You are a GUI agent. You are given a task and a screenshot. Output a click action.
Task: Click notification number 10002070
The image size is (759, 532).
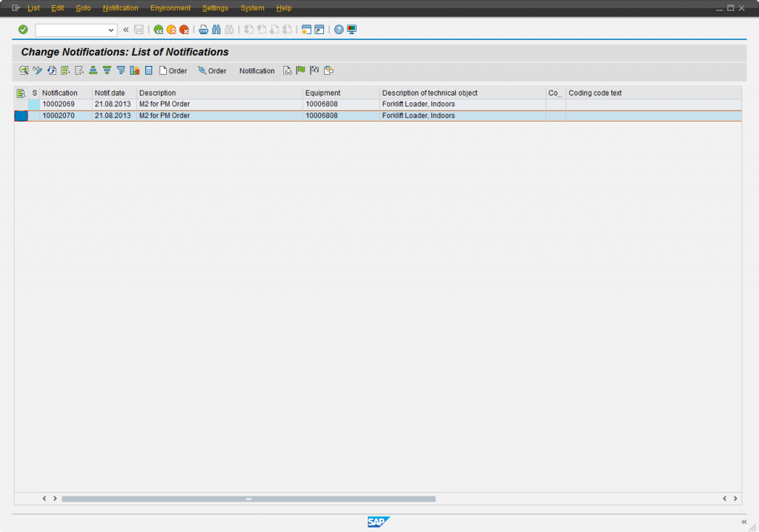(x=59, y=116)
